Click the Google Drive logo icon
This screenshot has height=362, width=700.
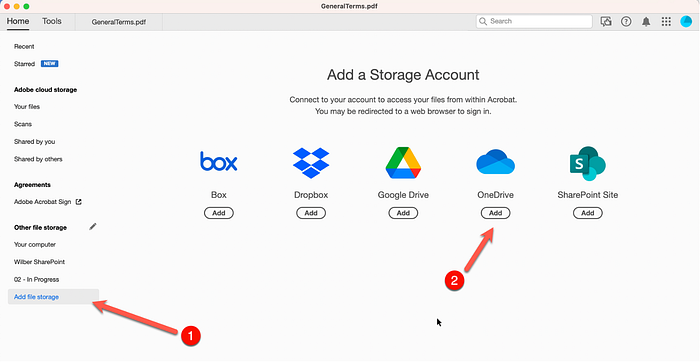coord(403,162)
